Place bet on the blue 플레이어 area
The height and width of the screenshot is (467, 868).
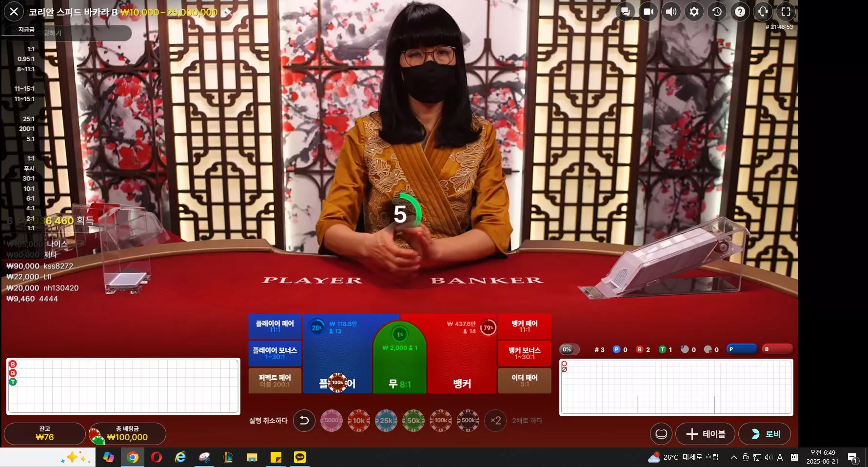(x=336, y=354)
